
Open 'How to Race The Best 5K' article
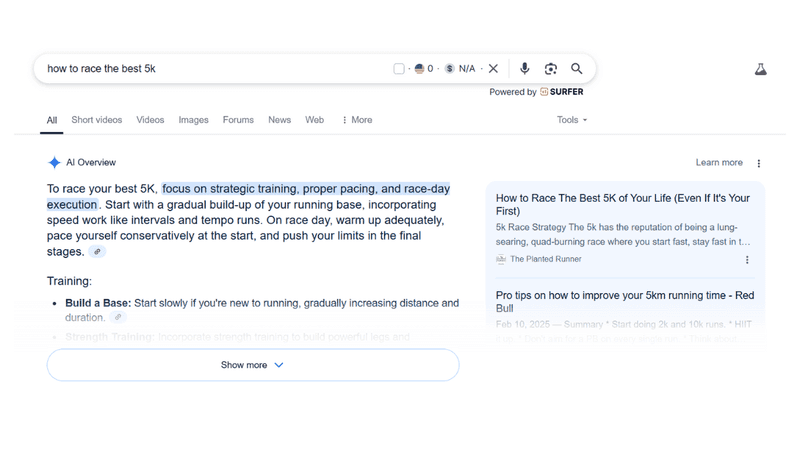[622, 205]
